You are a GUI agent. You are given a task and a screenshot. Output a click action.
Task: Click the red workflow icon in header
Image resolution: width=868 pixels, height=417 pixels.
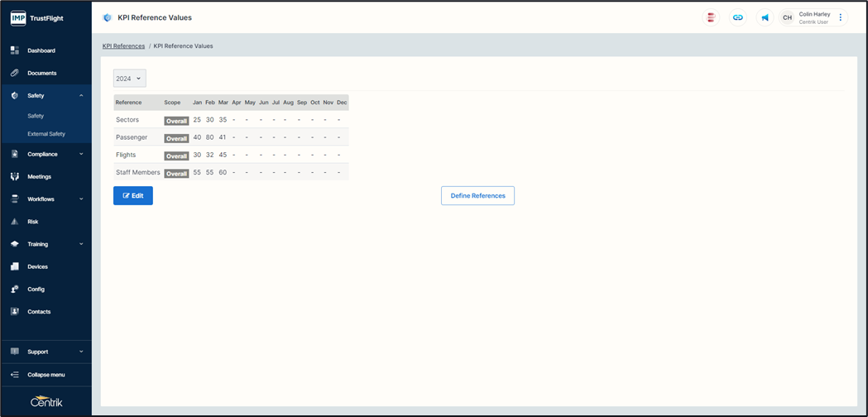711,17
